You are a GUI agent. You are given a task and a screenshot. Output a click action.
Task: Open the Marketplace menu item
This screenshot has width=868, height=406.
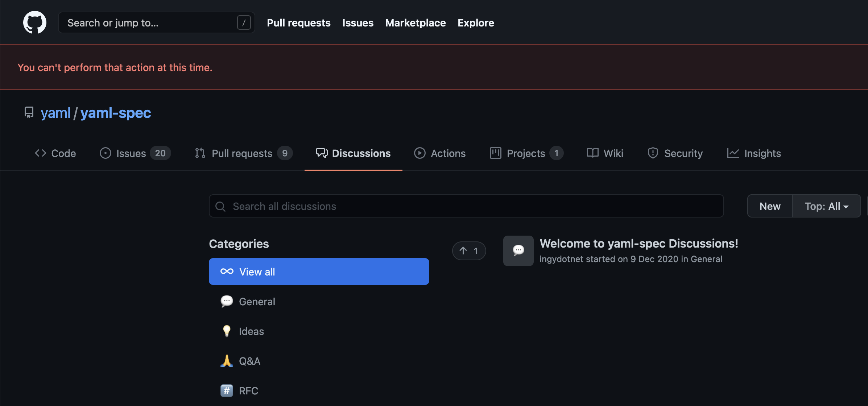pos(415,22)
